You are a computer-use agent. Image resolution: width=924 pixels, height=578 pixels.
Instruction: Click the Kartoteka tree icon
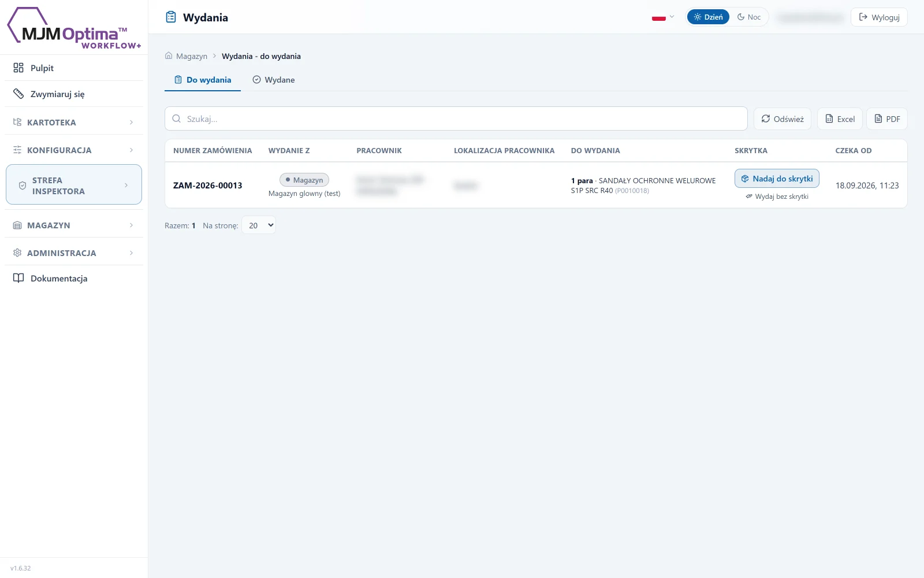17,122
